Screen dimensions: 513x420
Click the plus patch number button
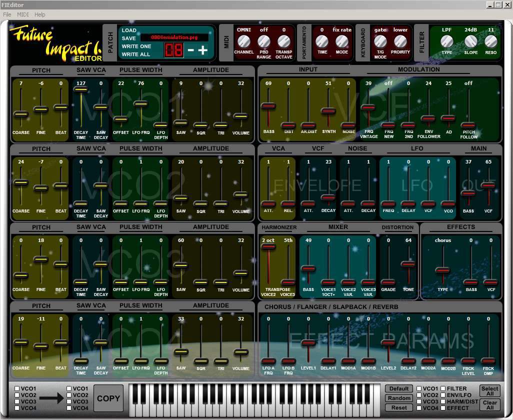(203, 50)
